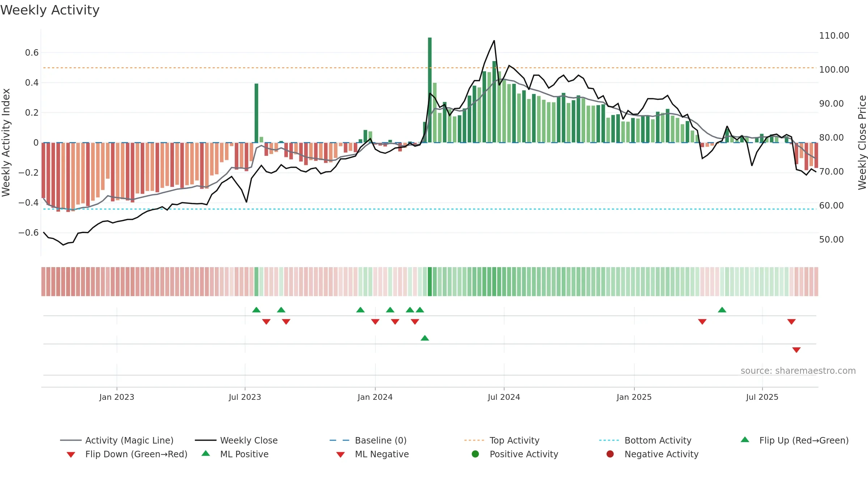Click the Flip Down legend red triangle
Screen dimensions: 868x488
(x=71, y=455)
